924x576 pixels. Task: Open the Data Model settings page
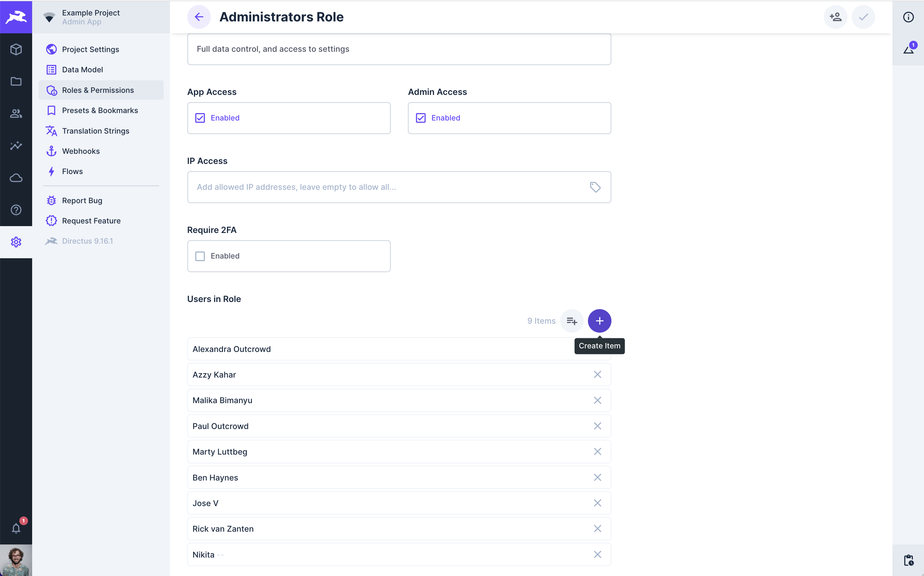click(82, 69)
